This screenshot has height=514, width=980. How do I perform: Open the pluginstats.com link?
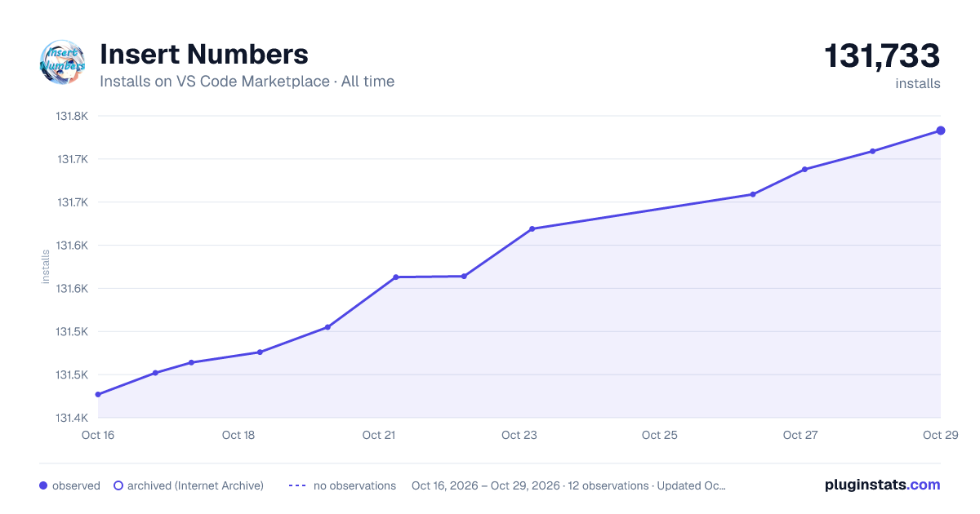click(882, 485)
